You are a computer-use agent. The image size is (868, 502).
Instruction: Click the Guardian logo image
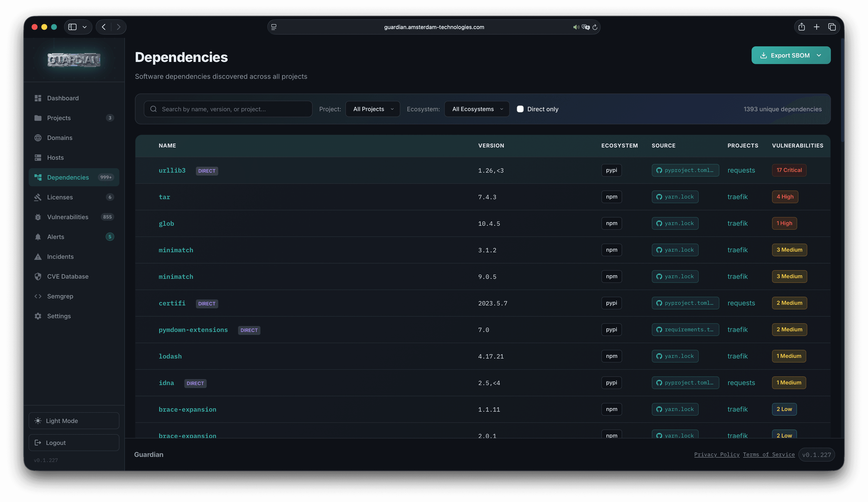coord(74,60)
